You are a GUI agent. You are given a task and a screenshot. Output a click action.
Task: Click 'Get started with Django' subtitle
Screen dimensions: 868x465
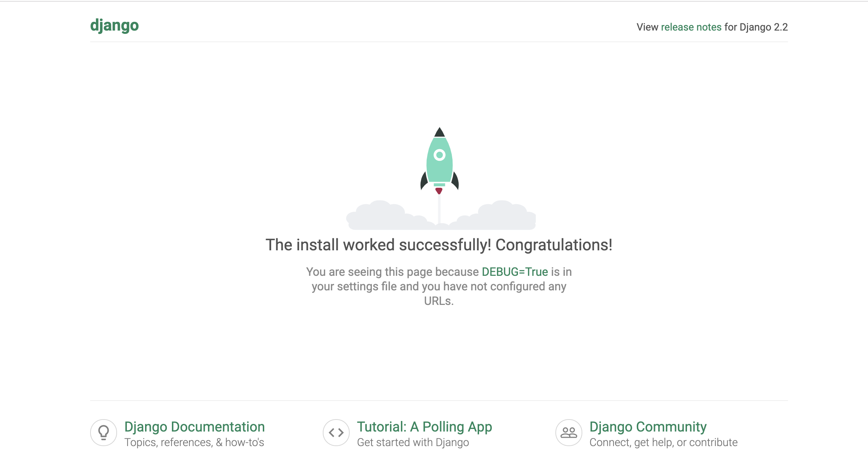(x=413, y=442)
